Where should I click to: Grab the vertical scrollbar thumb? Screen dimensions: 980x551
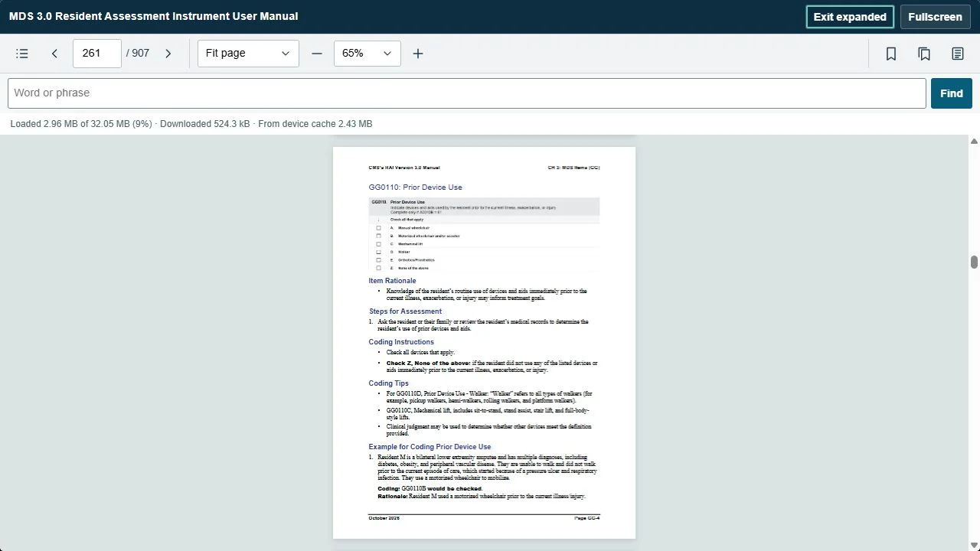(x=974, y=262)
